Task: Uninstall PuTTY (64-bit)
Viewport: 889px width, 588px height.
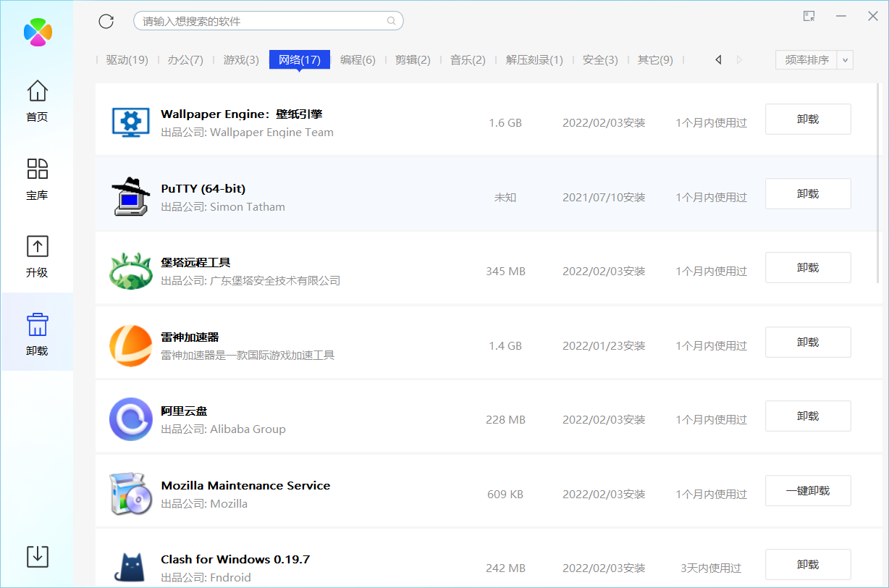Action: coord(808,193)
